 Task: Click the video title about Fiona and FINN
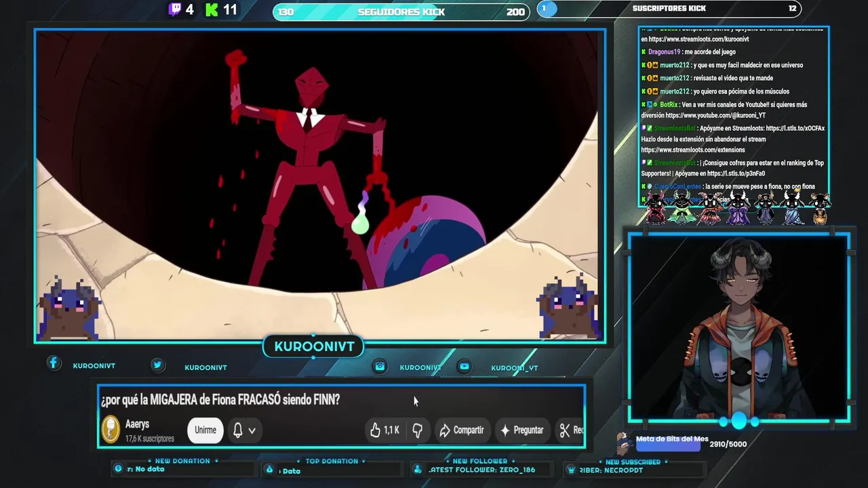tap(220, 400)
